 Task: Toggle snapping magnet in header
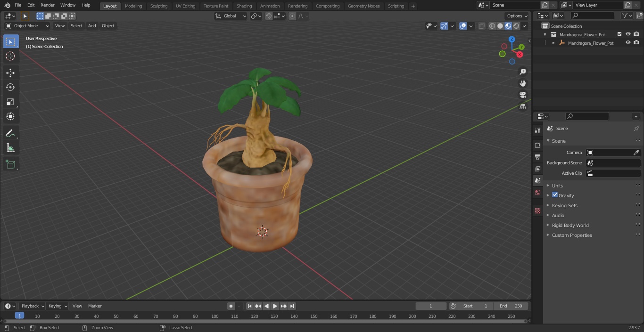click(269, 16)
